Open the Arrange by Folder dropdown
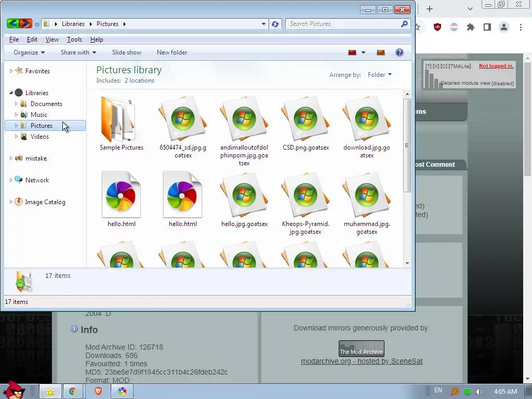 (x=380, y=75)
